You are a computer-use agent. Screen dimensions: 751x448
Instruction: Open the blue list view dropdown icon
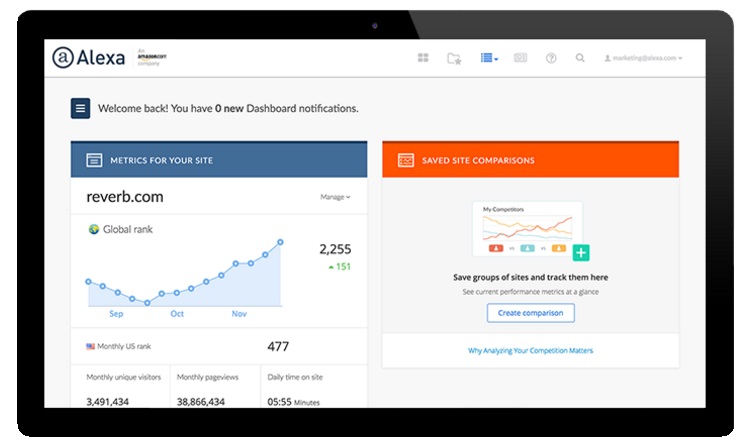pyautogui.click(x=489, y=58)
